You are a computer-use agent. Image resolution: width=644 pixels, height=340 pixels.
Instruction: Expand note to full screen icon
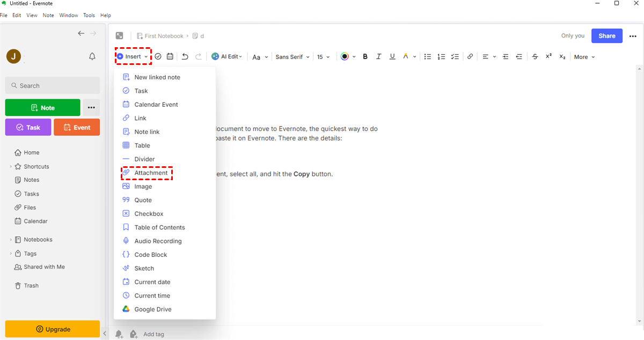(119, 36)
